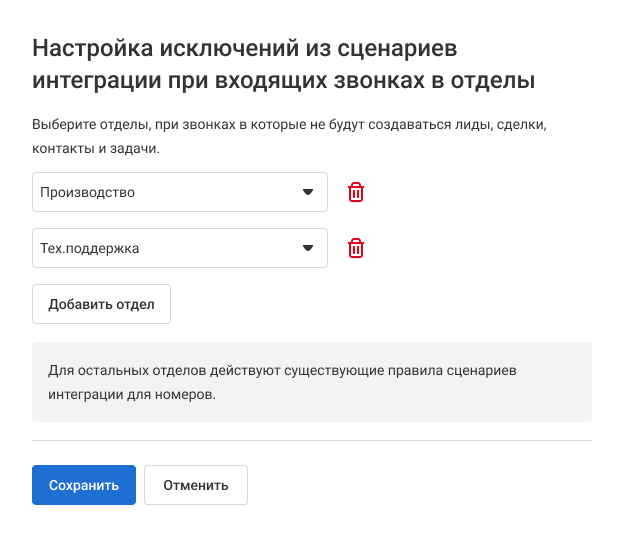Screen dimensions: 624x537
Task: Save settings with the Сохранить button
Action: pos(84,485)
